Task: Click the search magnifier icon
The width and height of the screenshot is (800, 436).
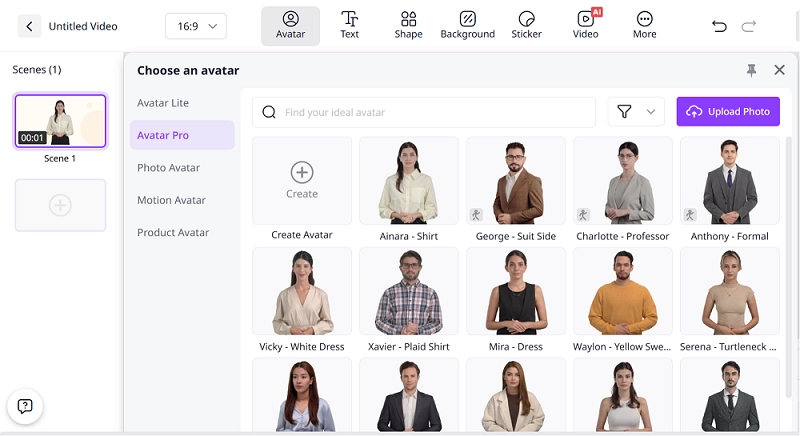Action: click(269, 112)
